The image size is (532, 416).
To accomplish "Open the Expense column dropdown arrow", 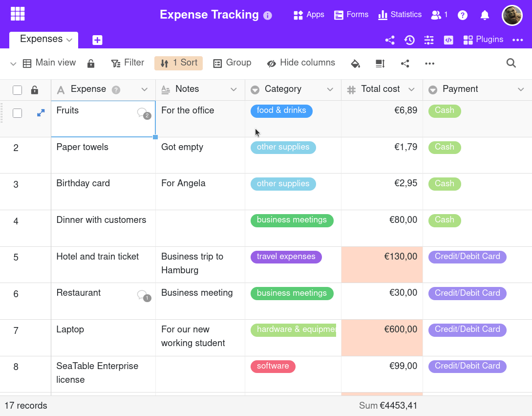I will pos(144,89).
